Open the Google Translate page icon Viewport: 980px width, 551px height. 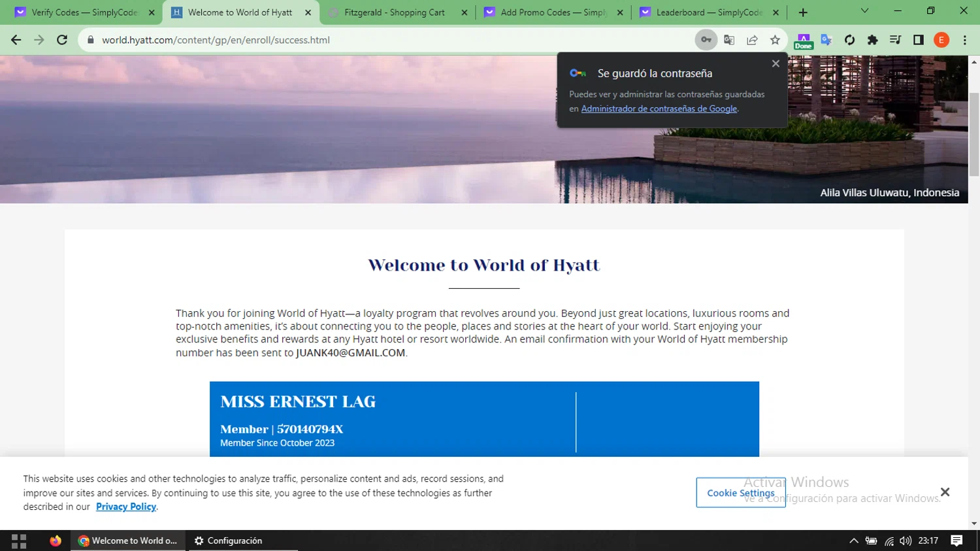[x=729, y=40]
